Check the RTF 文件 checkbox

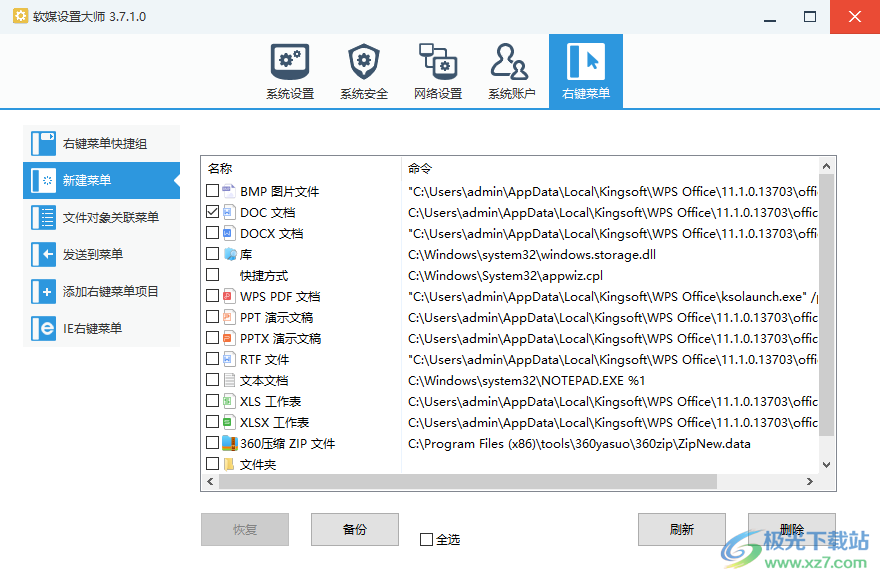(212, 359)
